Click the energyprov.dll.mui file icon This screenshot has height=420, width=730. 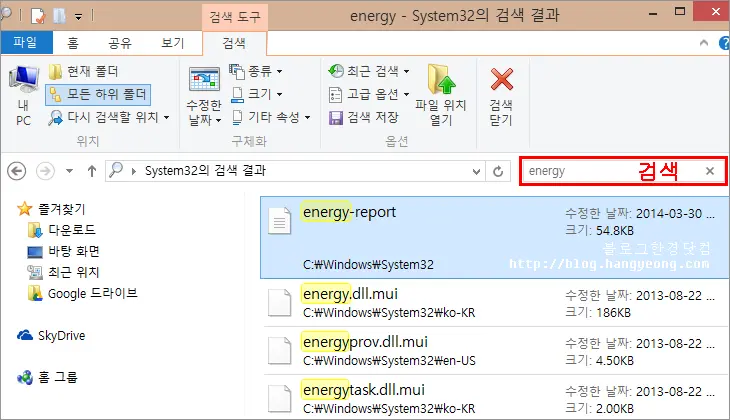[280, 351]
